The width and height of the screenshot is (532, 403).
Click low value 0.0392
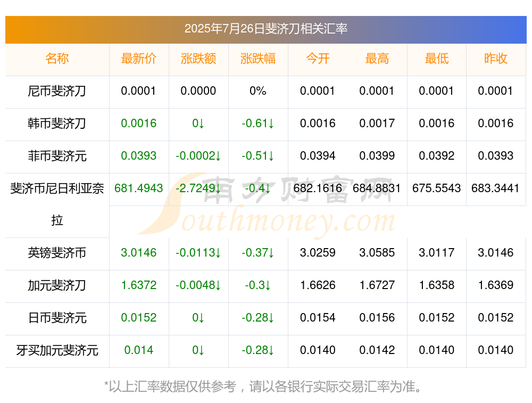[x=437, y=156]
